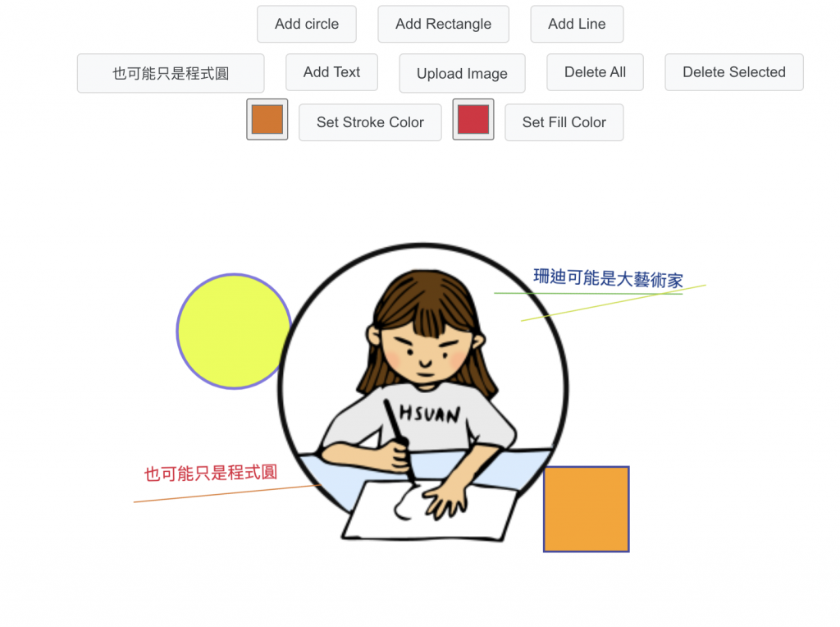Click the Delete Selected button
The image size is (840, 627).
(734, 72)
